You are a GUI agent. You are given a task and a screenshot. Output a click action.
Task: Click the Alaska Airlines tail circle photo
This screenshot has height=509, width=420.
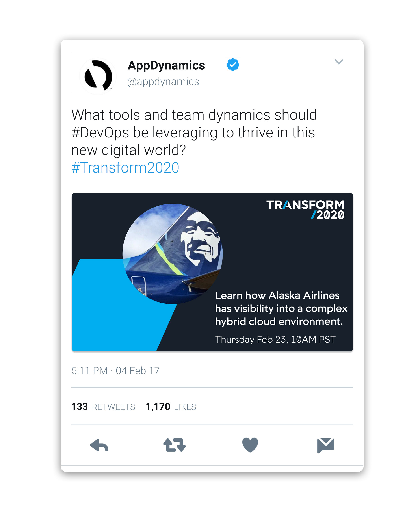coord(173,254)
